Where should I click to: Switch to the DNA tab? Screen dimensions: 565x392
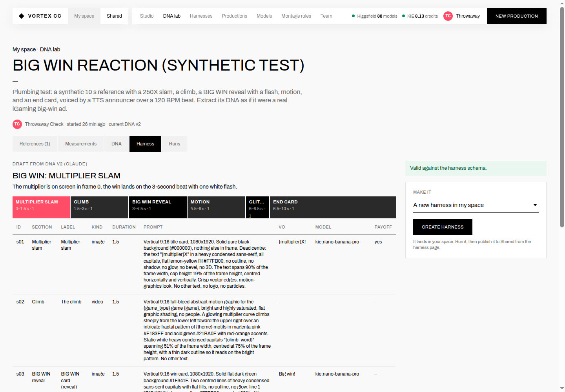[117, 144]
